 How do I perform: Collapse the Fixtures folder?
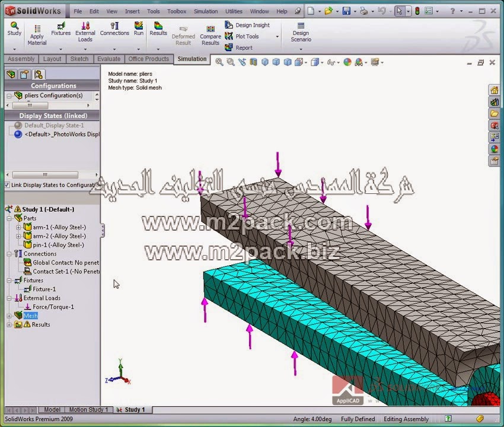point(9,281)
